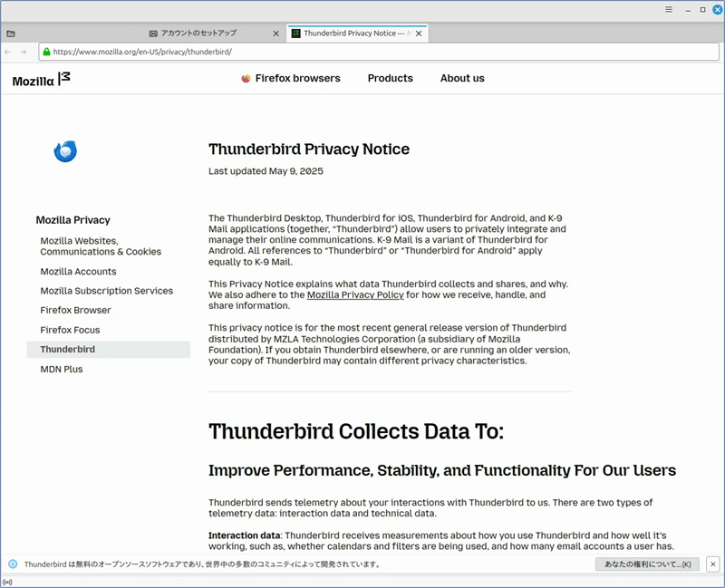This screenshot has width=725, height=588.
Task: Dismiss the bottom notification bar
Action: pyautogui.click(x=713, y=564)
